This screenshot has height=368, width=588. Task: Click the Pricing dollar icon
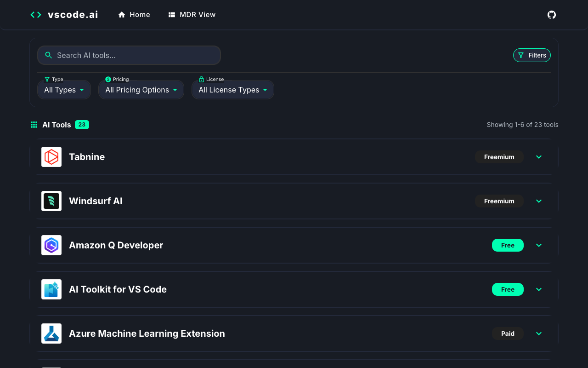coord(108,79)
